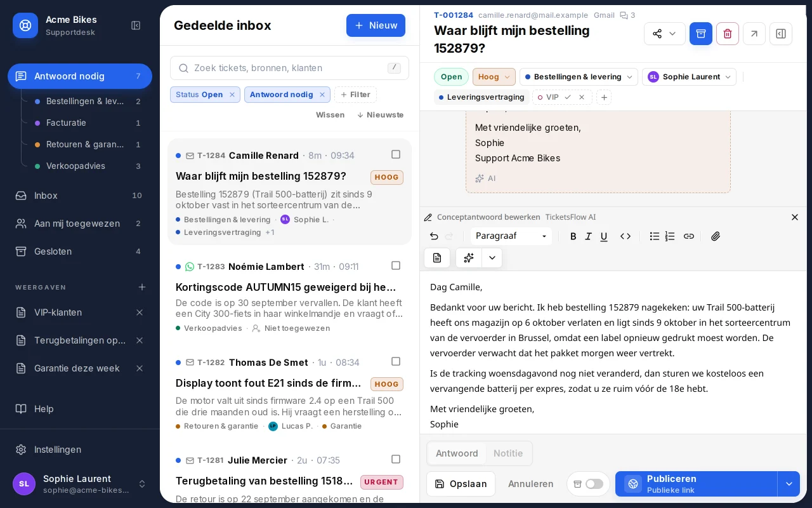Change the Bestellingen & levering category dropdown

[x=579, y=77]
